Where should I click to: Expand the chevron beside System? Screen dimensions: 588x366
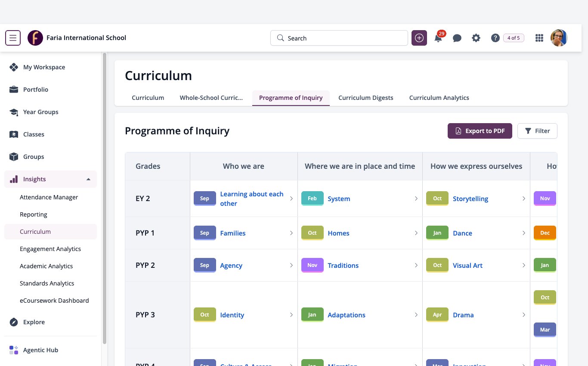click(416, 199)
